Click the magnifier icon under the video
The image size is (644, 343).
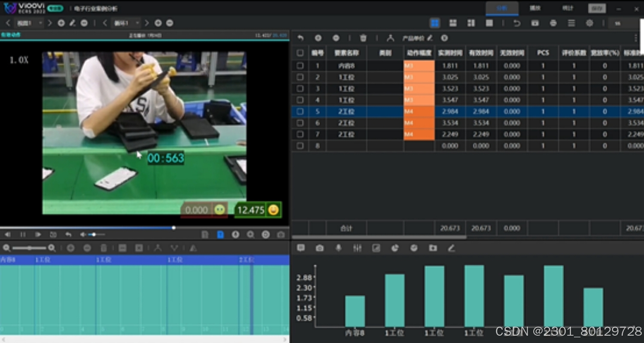(x=251, y=235)
